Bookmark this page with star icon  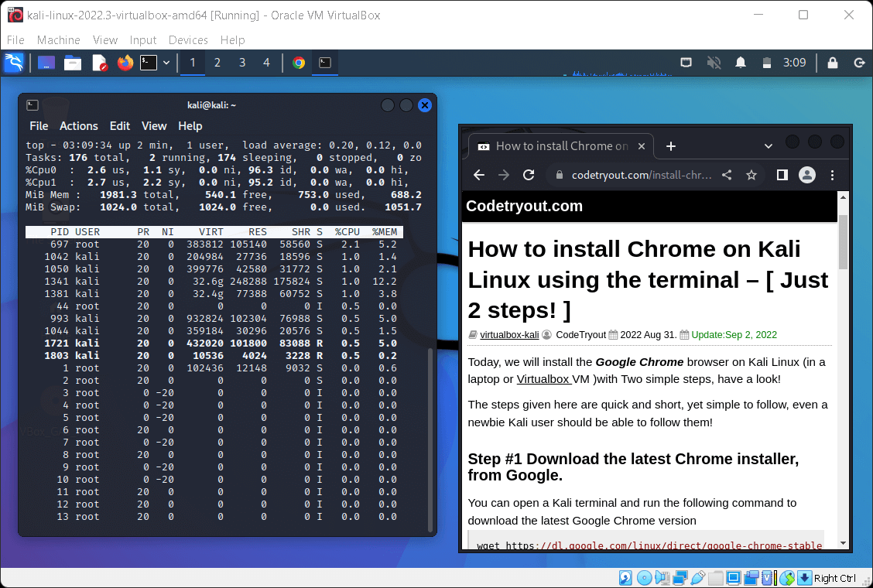click(x=751, y=175)
